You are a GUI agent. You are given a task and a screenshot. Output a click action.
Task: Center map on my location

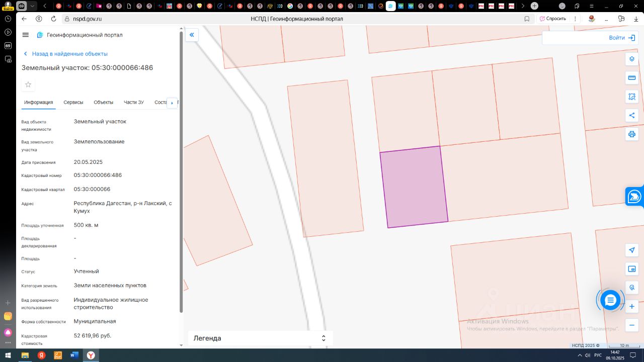pyautogui.click(x=632, y=250)
